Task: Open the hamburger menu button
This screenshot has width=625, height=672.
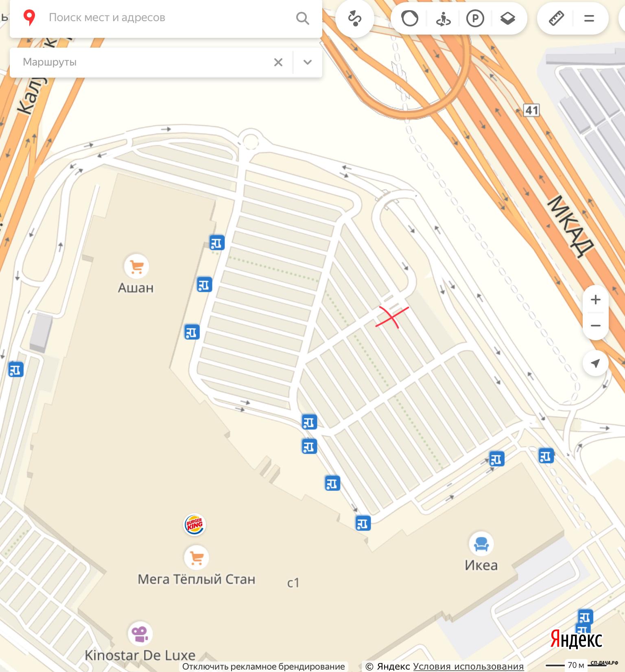Action: pyautogui.click(x=589, y=18)
